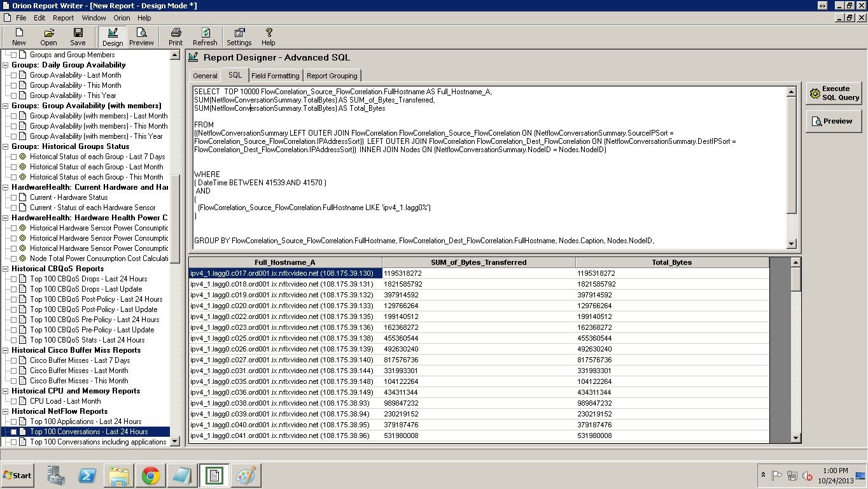Click document icon of CPU Load - Last Month
Image resolution: width=868 pixels, height=489 pixels.
(x=23, y=401)
